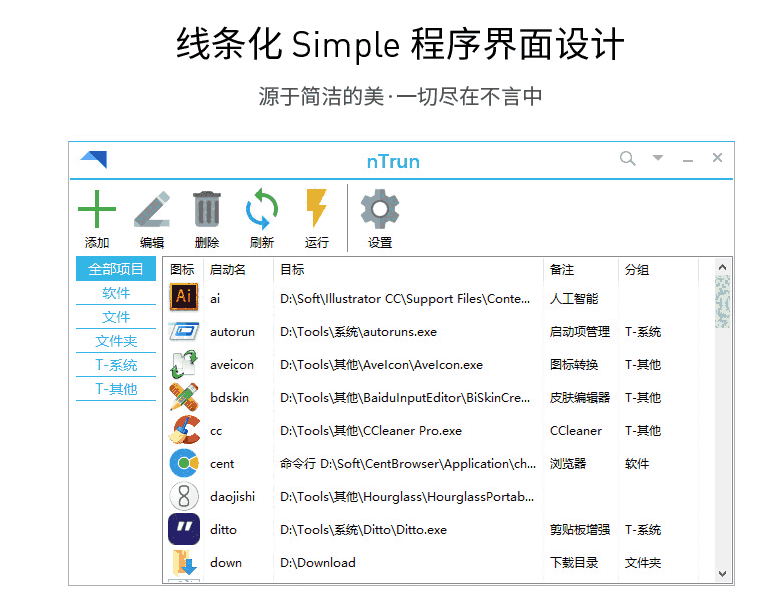Screen dimensions: 773x592
Task: Click the 皮肤编辑器 note cell
Action: click(x=580, y=398)
